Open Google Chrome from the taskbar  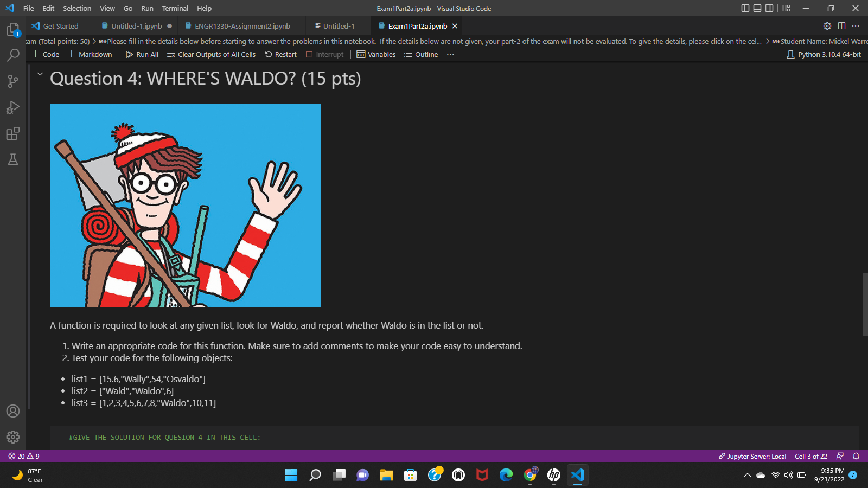coord(530,476)
